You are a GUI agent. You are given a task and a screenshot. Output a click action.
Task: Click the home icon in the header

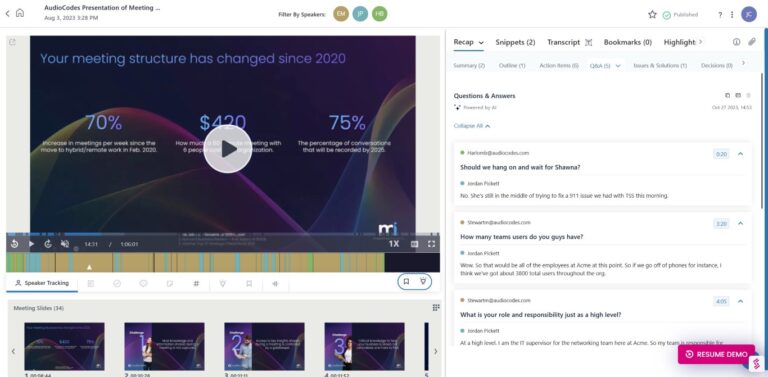[20, 13]
